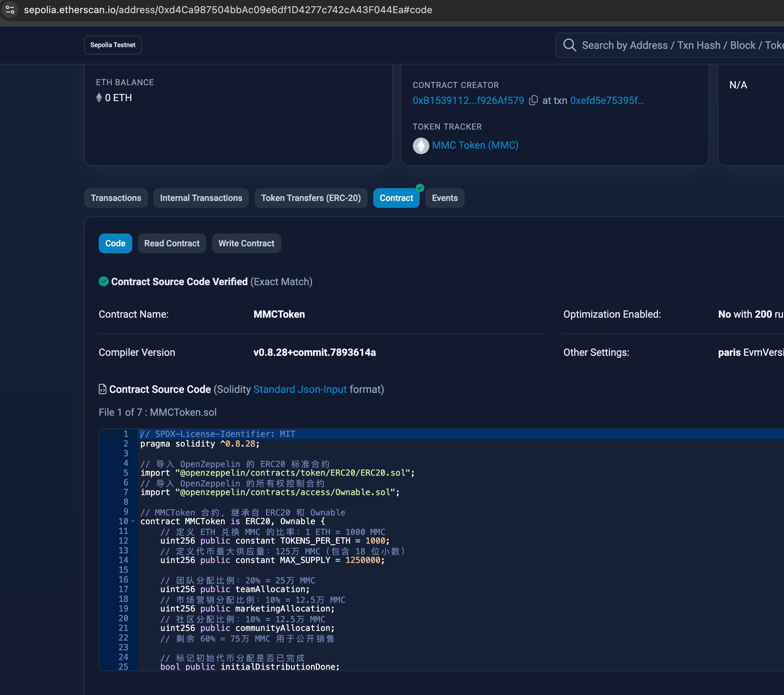Switch to the Events tab

pos(445,198)
